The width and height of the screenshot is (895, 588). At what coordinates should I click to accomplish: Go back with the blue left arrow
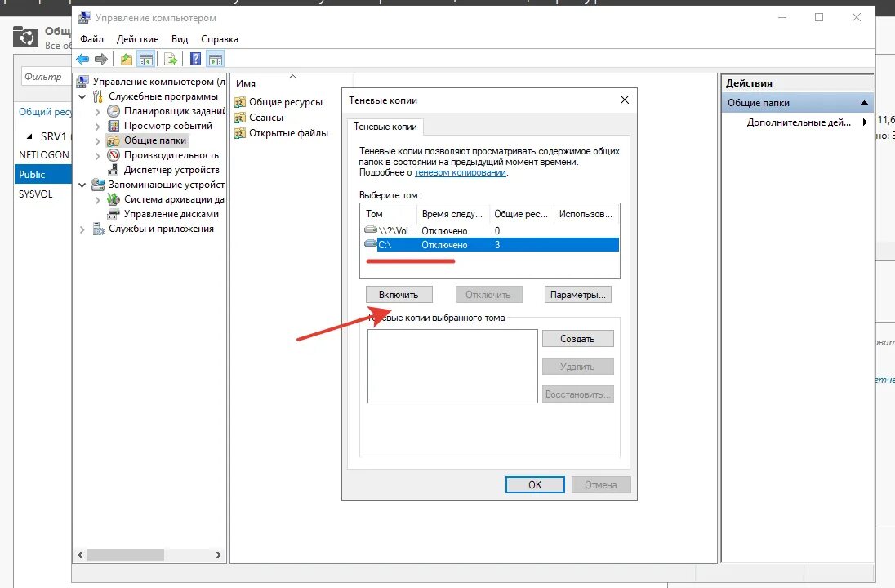click(x=82, y=59)
